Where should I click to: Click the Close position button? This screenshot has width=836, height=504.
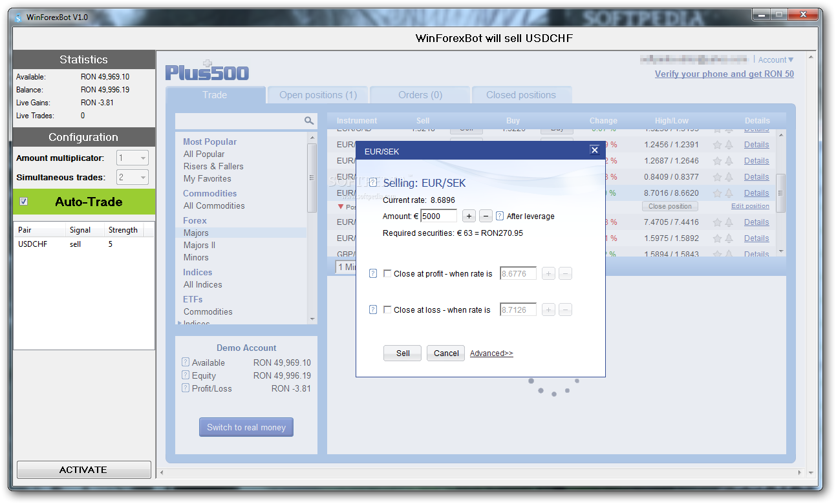coord(670,206)
